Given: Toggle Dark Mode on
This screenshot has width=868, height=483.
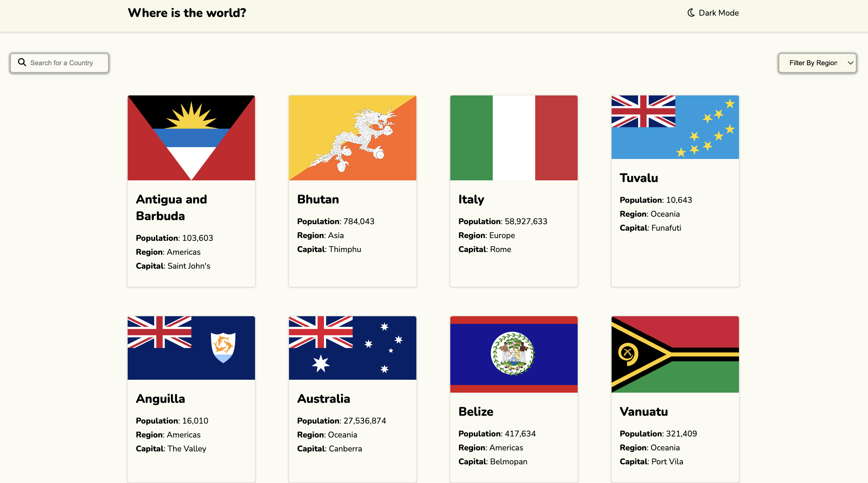Looking at the screenshot, I should tap(713, 13).
